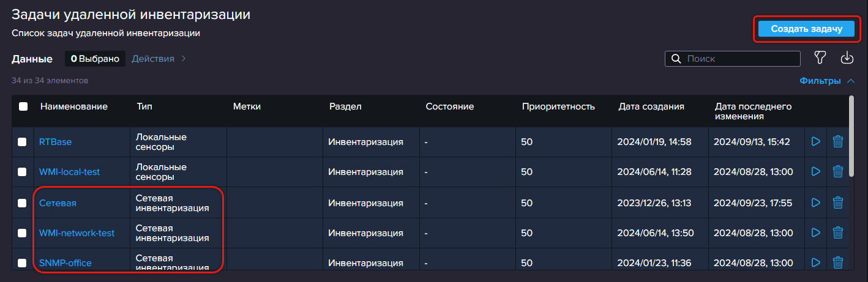Click the filter funnel icon
The image size is (868, 282).
[820, 58]
